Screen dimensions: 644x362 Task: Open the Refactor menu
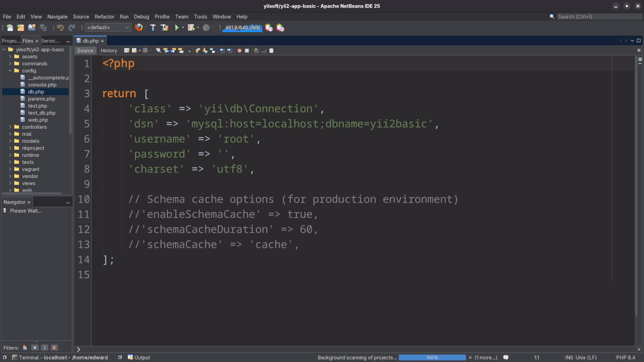click(x=104, y=17)
